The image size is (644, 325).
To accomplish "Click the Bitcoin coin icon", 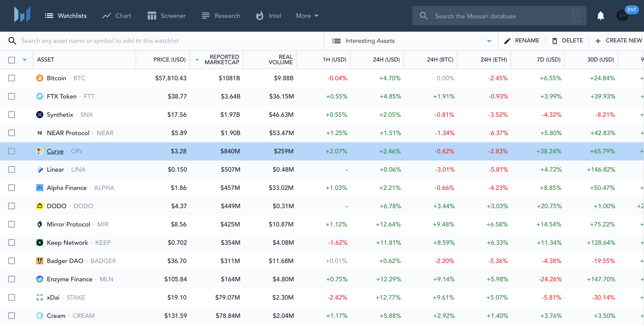I will pyautogui.click(x=39, y=78).
